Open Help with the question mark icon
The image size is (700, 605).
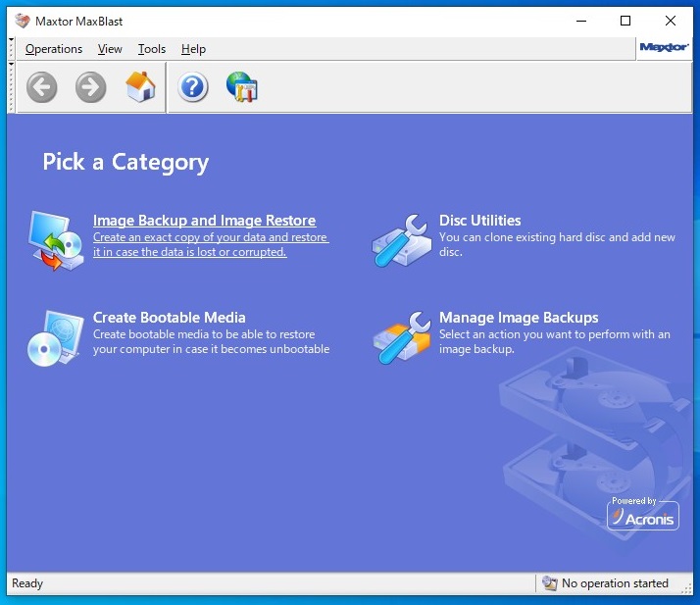click(x=193, y=87)
